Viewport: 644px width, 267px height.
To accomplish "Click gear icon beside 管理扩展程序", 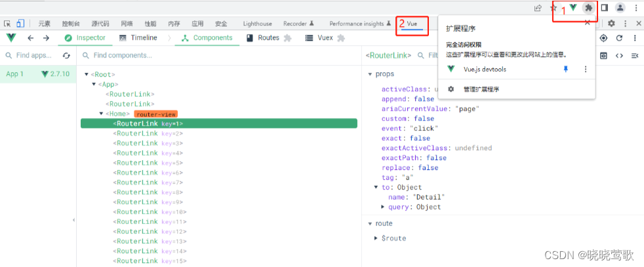I will coord(451,89).
